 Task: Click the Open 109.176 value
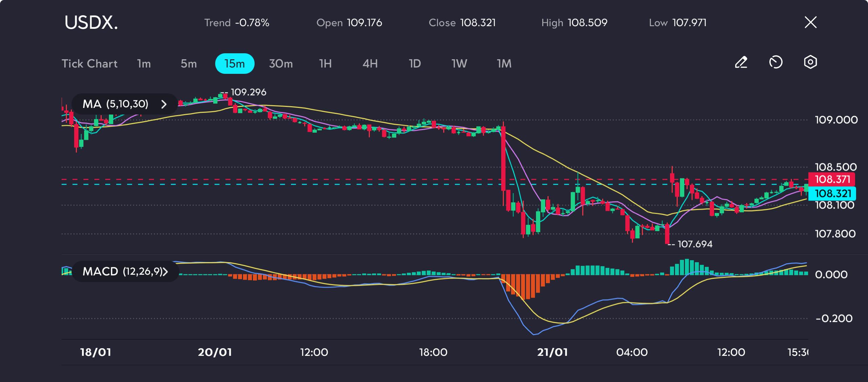tap(349, 23)
